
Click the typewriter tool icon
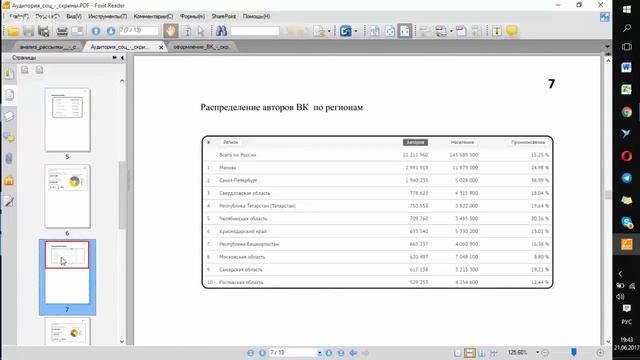coord(497,31)
